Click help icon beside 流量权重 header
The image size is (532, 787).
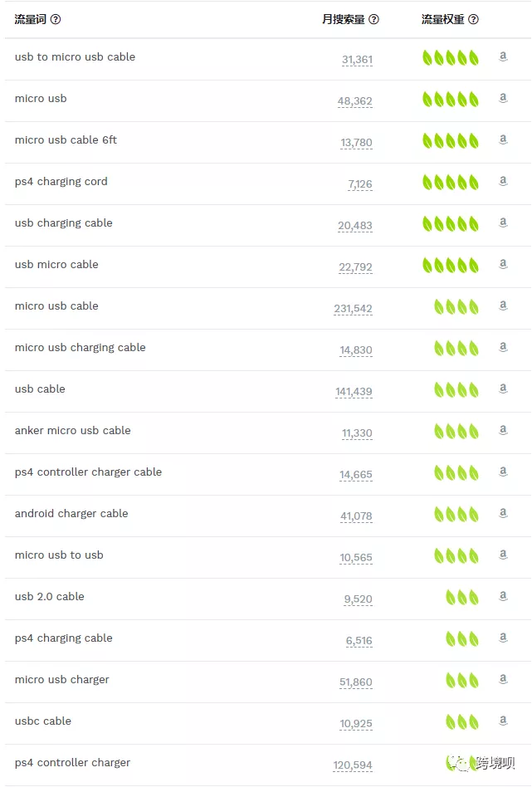point(473,19)
